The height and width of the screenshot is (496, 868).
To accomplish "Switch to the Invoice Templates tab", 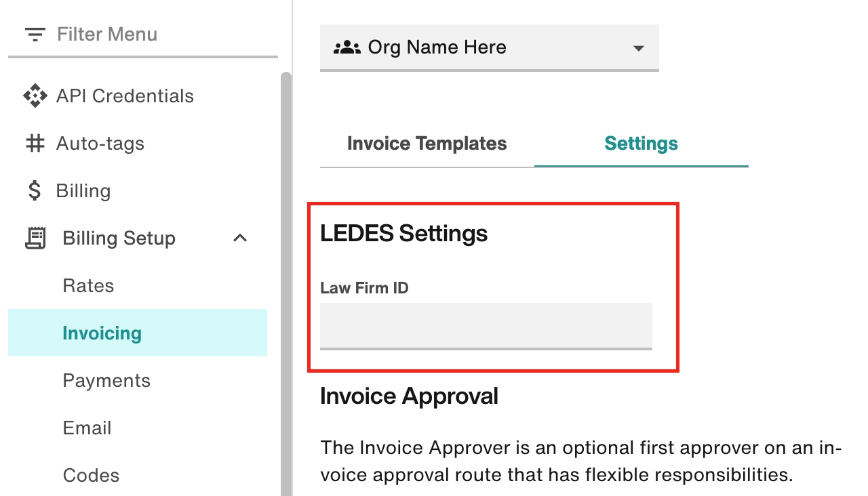I will tap(427, 143).
